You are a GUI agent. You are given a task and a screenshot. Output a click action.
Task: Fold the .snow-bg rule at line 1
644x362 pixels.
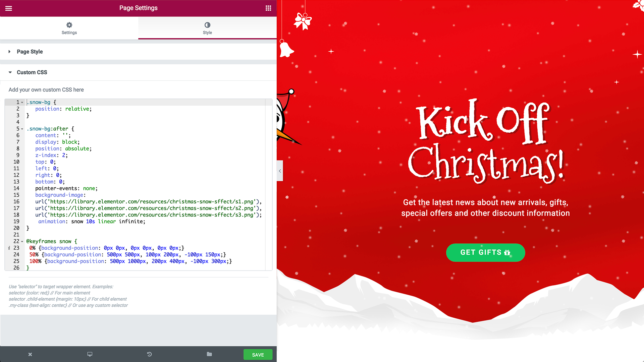click(x=22, y=103)
